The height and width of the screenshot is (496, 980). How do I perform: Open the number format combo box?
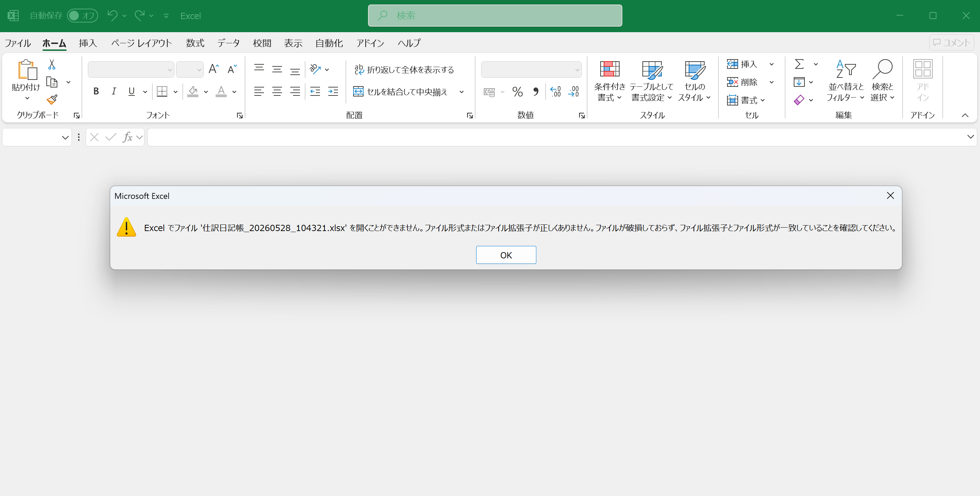[531, 70]
